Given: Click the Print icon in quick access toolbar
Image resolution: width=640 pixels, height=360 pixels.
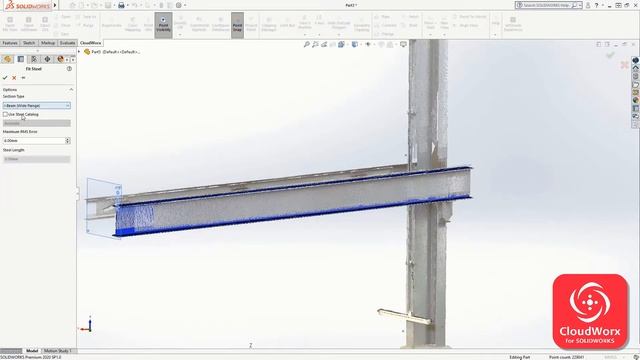Looking at the screenshot, I should coord(121,5).
